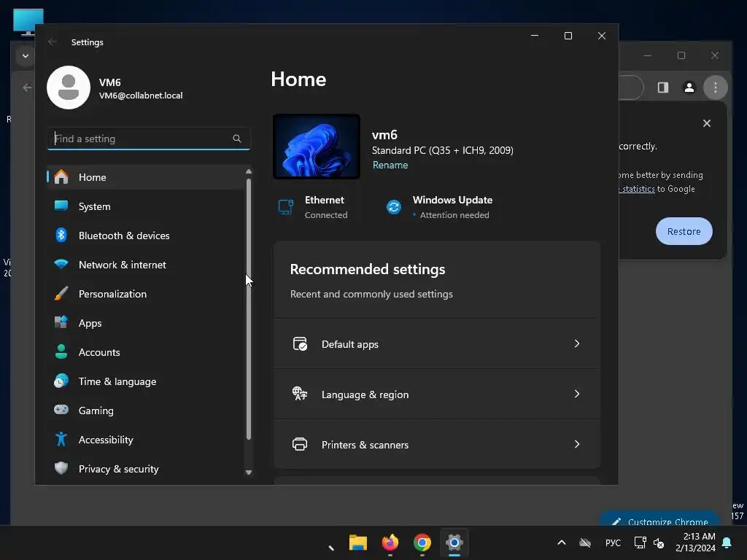
Task: Click the Gaming controller icon
Action: click(61, 410)
